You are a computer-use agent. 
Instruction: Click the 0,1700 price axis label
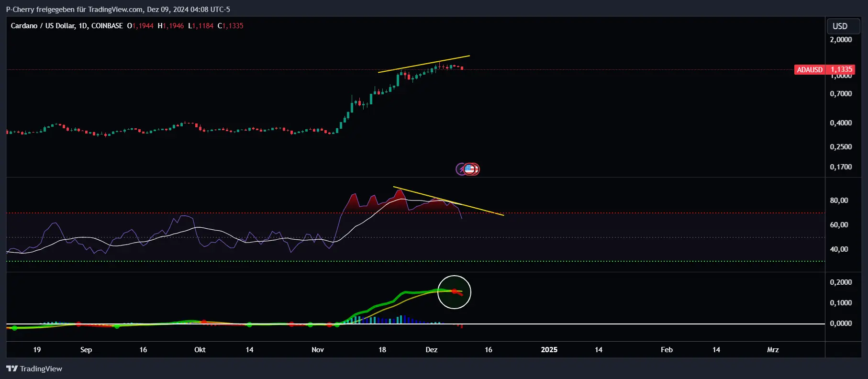[841, 167]
